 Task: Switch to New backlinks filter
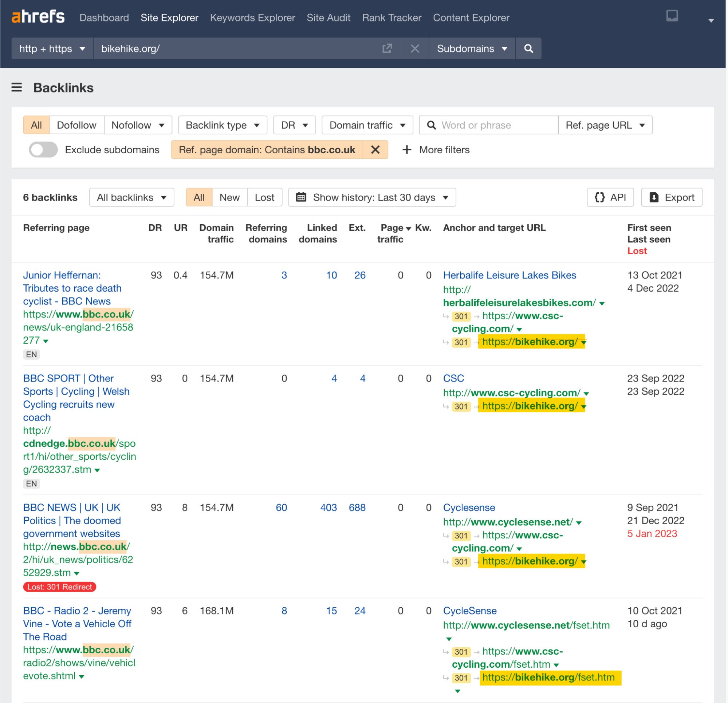coord(229,197)
